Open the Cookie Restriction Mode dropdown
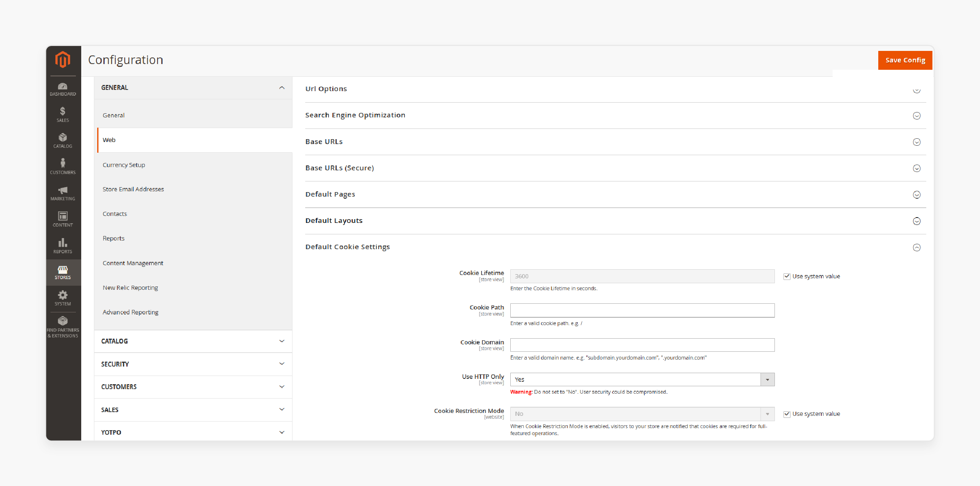Image resolution: width=980 pixels, height=486 pixels. [642, 414]
